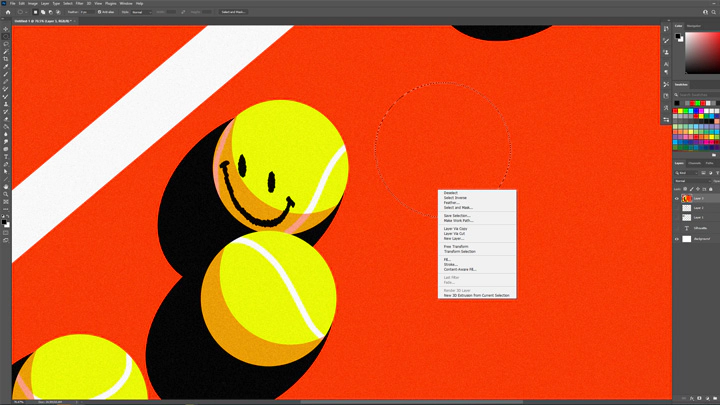Hide the Background layer eye icon

coord(677,239)
